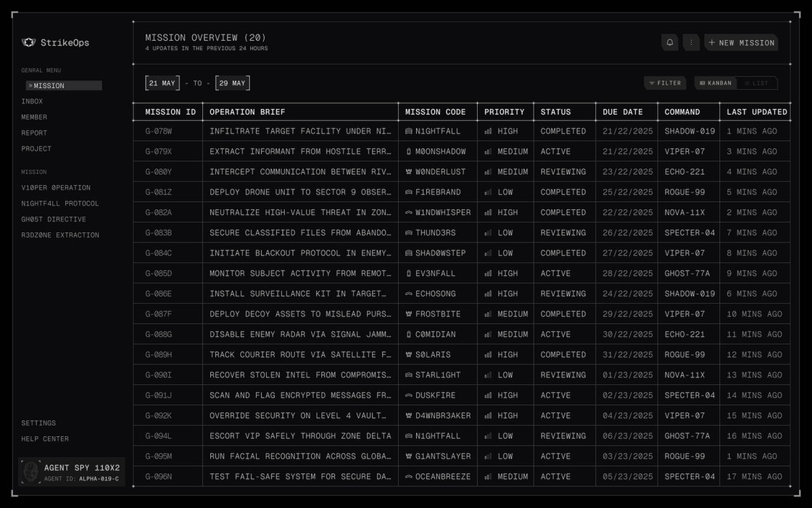The width and height of the screenshot is (812, 508).
Task: Sort by the Command column header
Action: (x=682, y=112)
